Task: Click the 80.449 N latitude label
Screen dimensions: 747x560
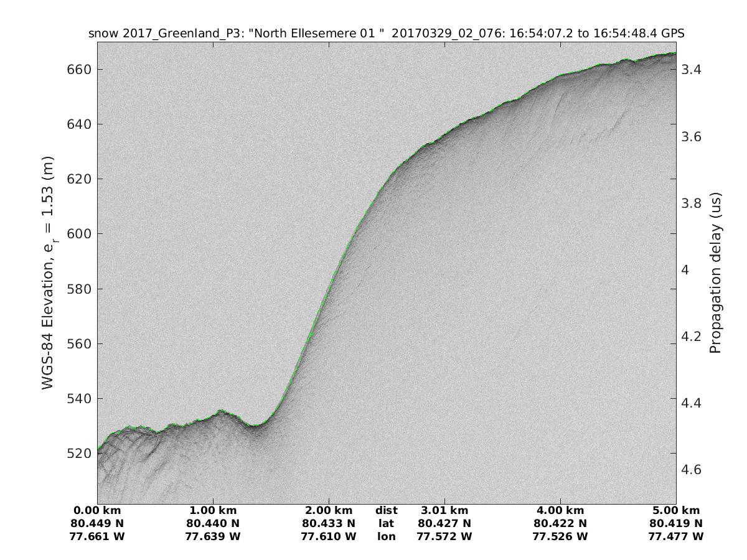Action: pyautogui.click(x=98, y=523)
